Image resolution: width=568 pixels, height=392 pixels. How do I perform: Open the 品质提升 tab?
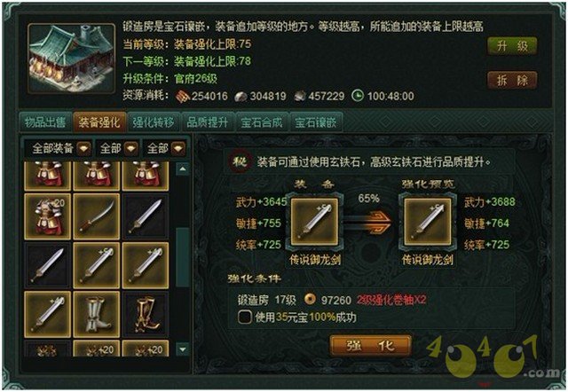pyautogui.click(x=207, y=122)
